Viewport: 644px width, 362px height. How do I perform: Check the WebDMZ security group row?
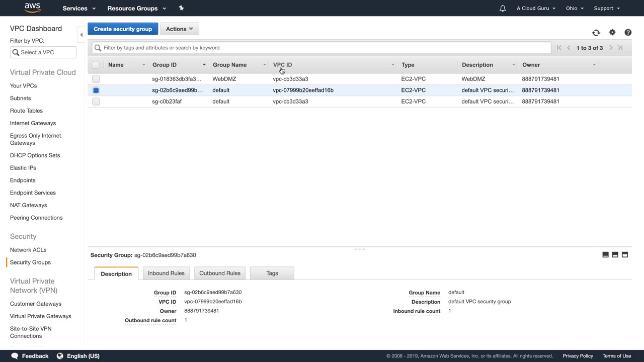point(96,79)
